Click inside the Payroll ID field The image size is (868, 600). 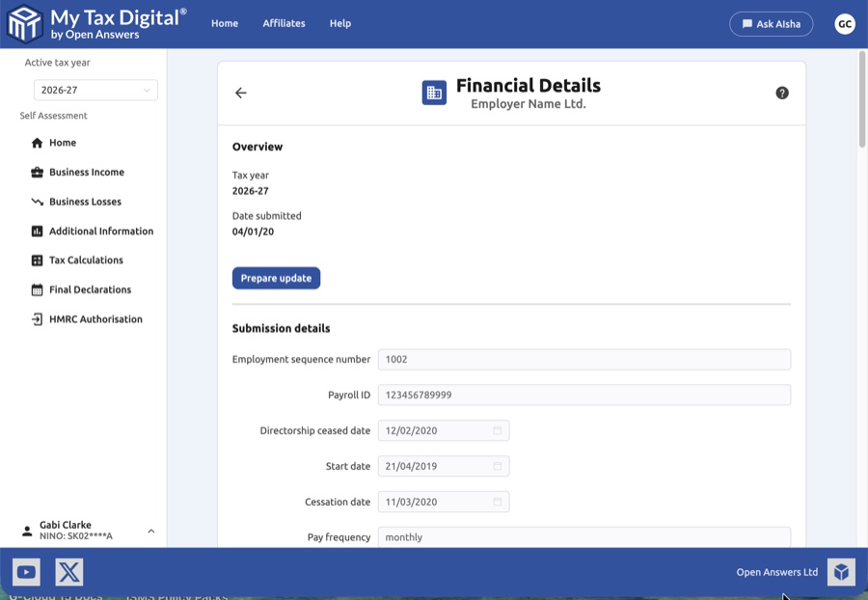pyautogui.click(x=583, y=395)
